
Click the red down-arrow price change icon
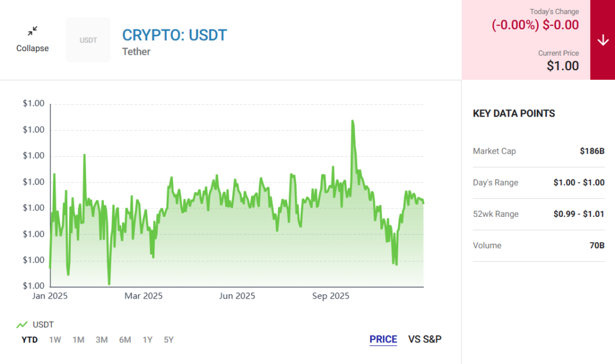click(x=603, y=40)
